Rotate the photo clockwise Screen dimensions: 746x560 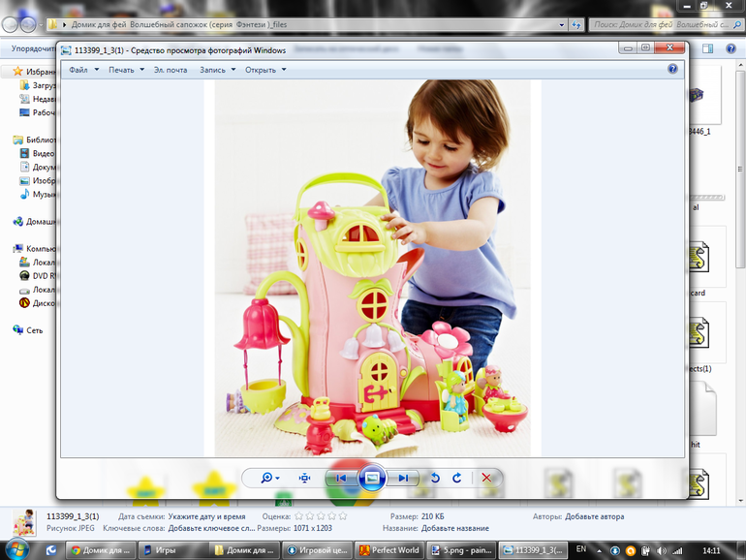pyautogui.click(x=456, y=478)
